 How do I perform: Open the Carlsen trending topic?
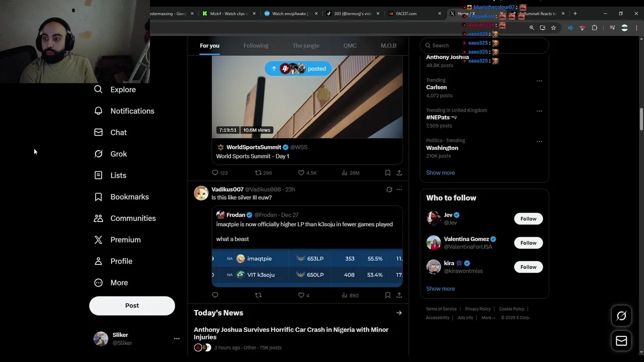click(436, 87)
